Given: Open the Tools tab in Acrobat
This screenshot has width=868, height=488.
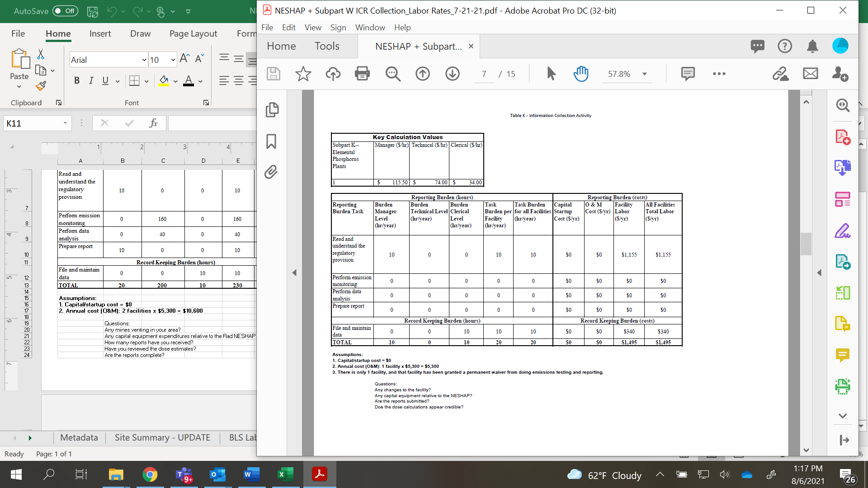Looking at the screenshot, I should 327,46.
